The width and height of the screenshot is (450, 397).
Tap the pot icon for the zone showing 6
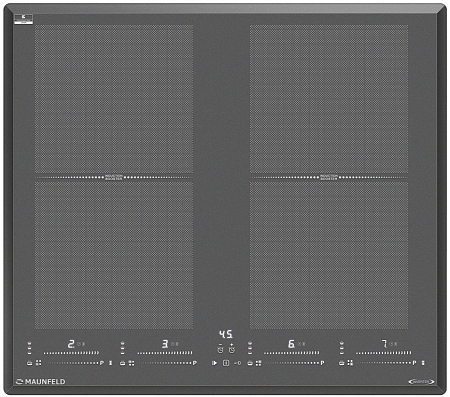(250, 363)
